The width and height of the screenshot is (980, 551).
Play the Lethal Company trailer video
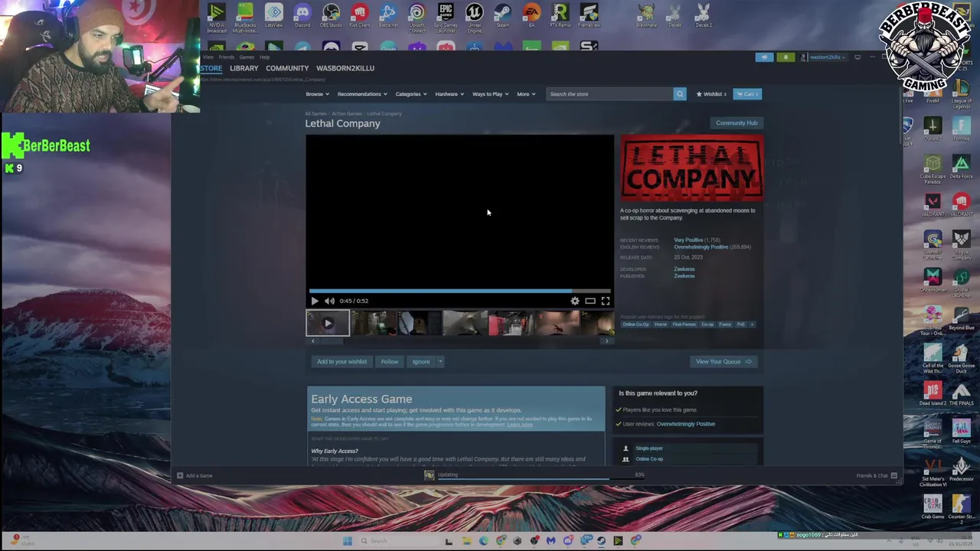[x=315, y=301]
